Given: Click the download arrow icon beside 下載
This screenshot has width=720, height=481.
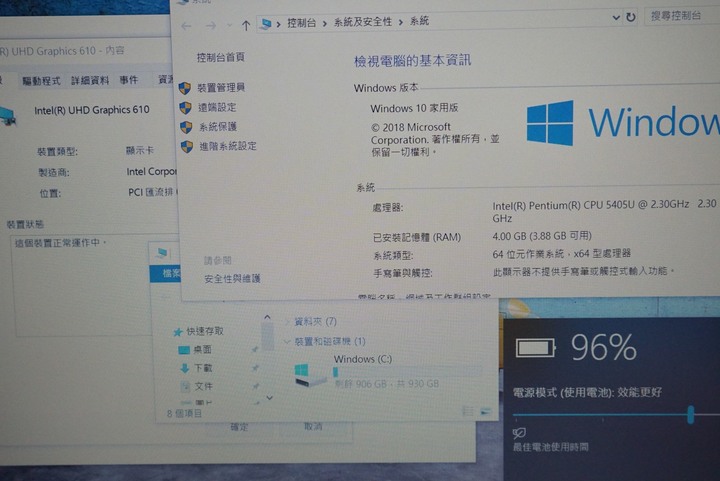Looking at the screenshot, I should point(185,368).
